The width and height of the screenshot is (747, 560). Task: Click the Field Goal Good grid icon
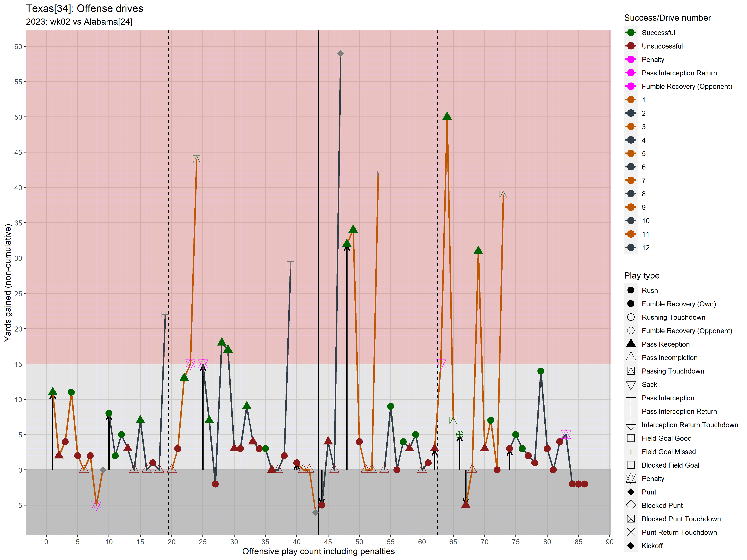[x=630, y=438]
